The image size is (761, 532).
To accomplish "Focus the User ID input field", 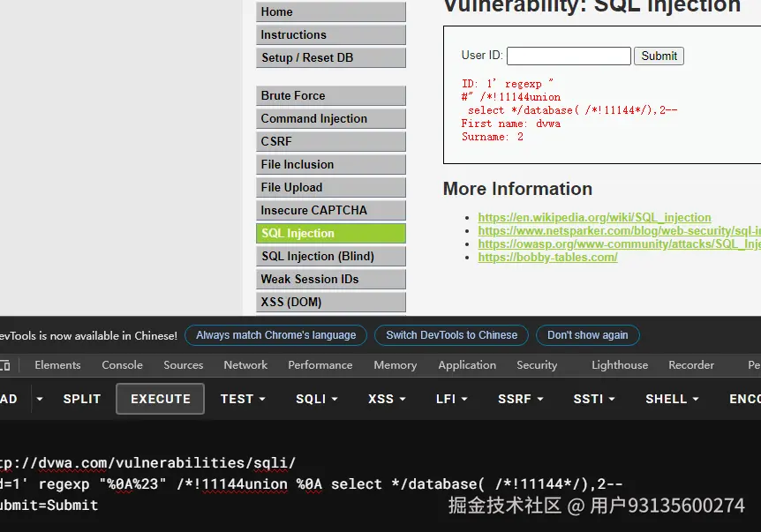I will coord(569,56).
